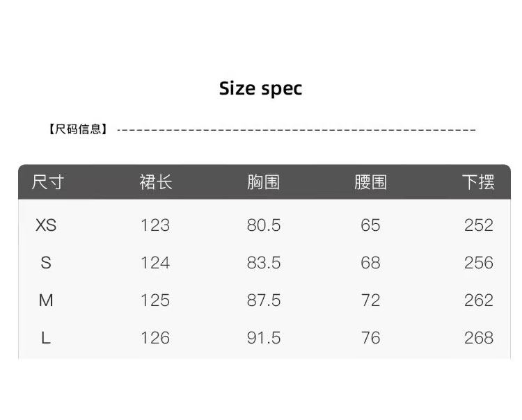Select the 腰围 column header
The image size is (522, 420).
pyautogui.click(x=370, y=182)
